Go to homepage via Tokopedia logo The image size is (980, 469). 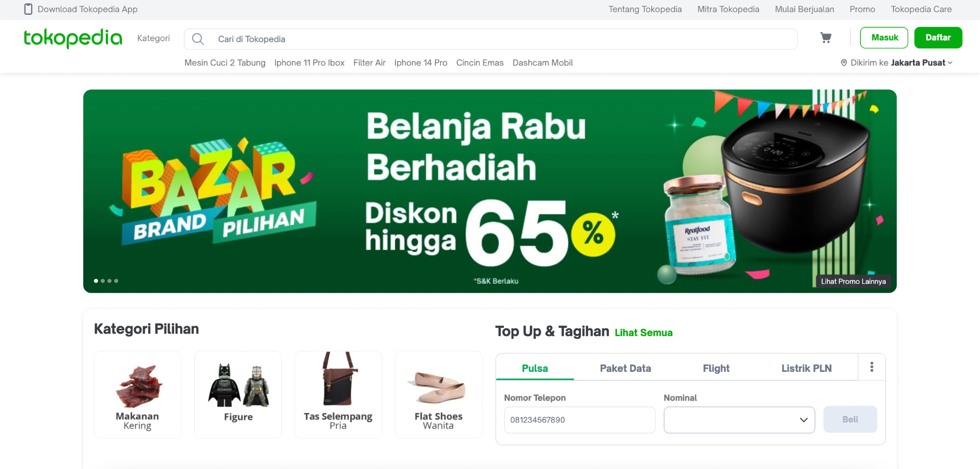tap(73, 38)
